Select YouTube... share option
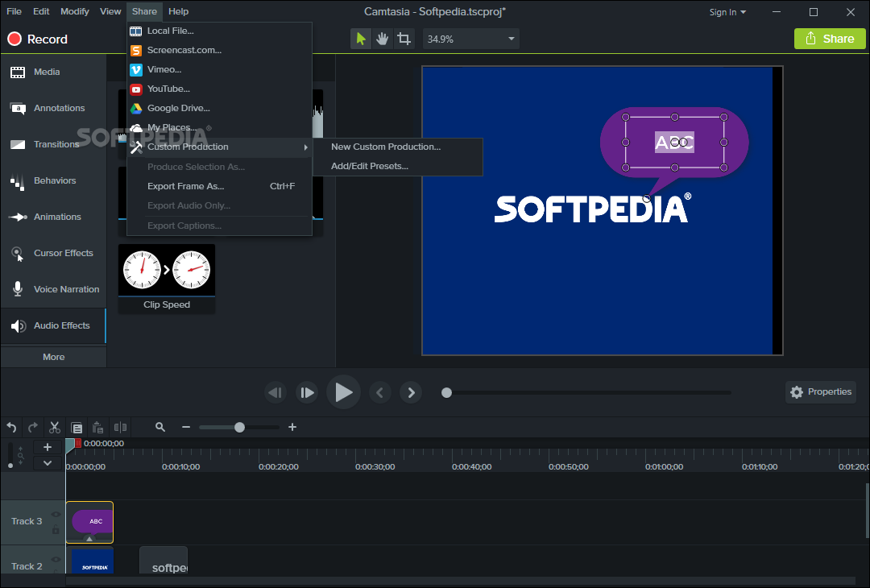 [219, 89]
